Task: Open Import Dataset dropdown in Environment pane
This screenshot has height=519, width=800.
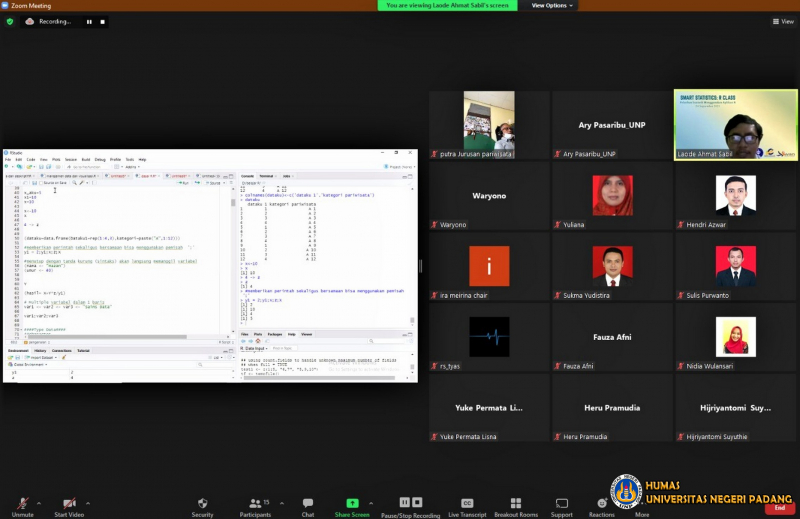Action: point(41,357)
